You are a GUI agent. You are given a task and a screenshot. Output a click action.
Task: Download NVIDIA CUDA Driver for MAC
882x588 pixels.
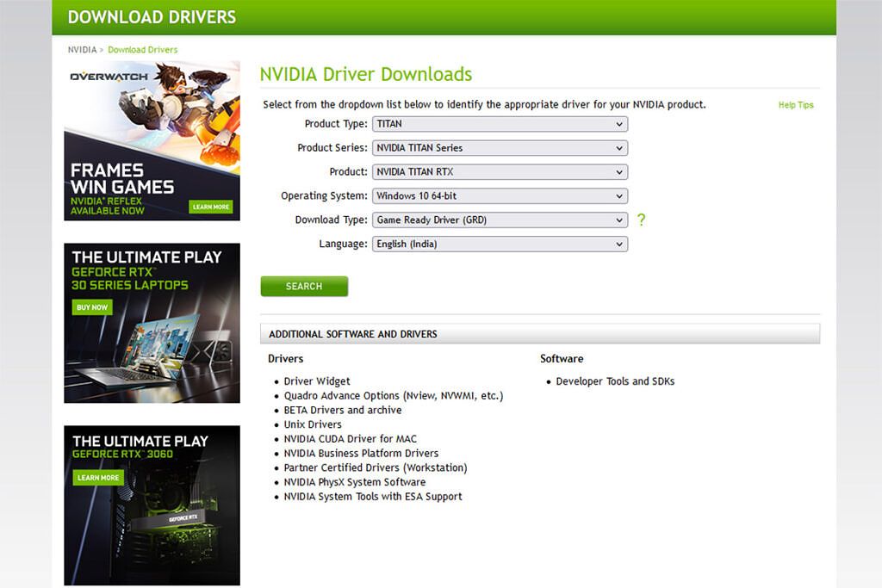[x=350, y=439]
